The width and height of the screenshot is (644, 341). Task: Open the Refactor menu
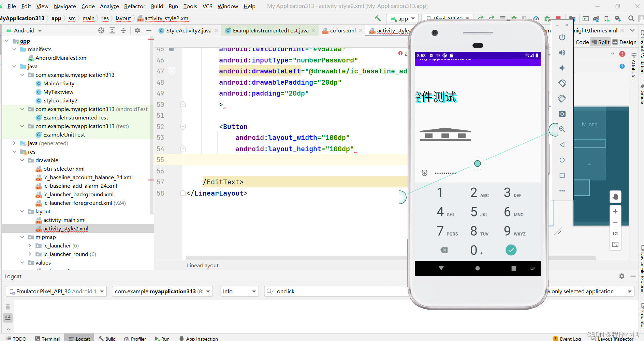[x=134, y=6]
